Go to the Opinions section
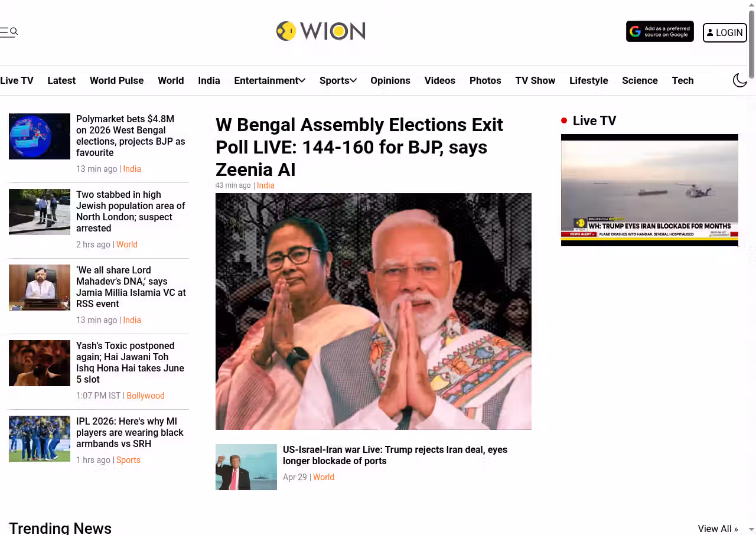 click(x=390, y=80)
